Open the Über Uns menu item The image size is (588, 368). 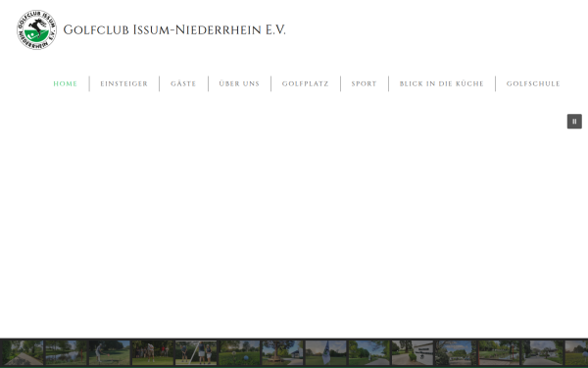239,83
